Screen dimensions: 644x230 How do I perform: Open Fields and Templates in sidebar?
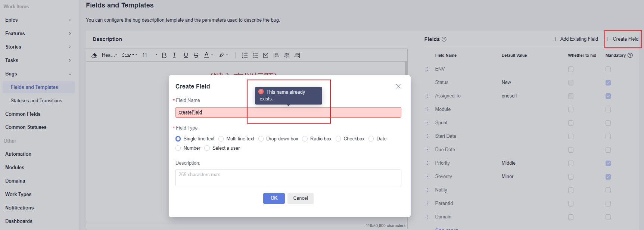[34, 87]
